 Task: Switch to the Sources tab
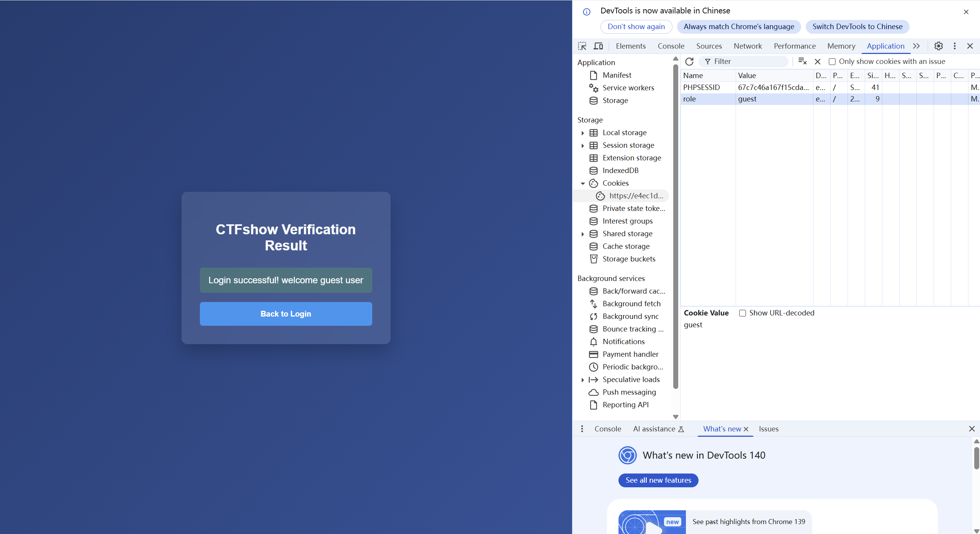(708, 46)
